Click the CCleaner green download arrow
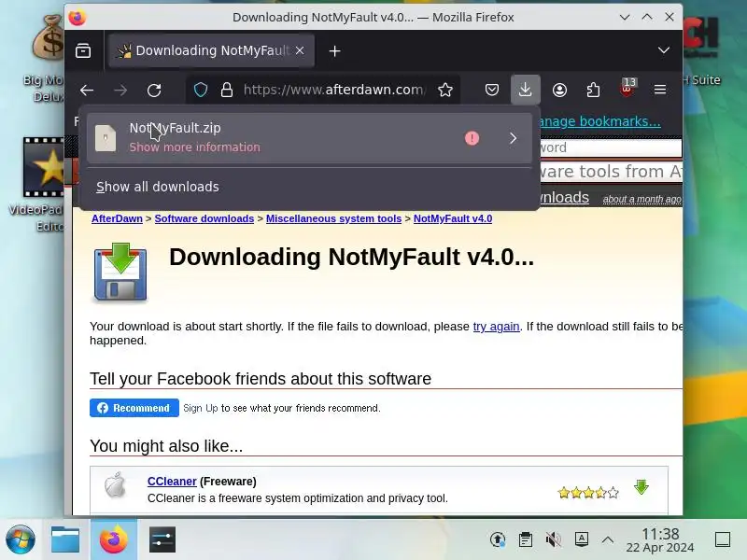Viewport: 747px width, 560px height. coord(641,487)
